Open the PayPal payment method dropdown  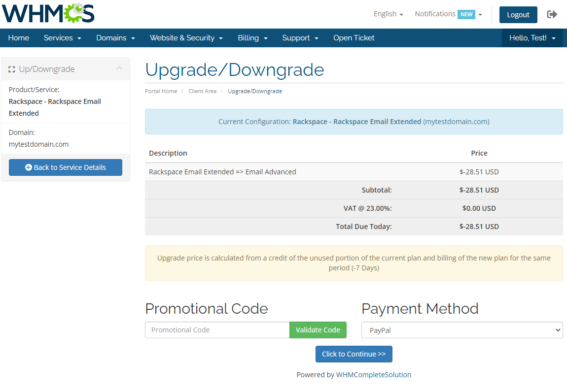(x=462, y=330)
